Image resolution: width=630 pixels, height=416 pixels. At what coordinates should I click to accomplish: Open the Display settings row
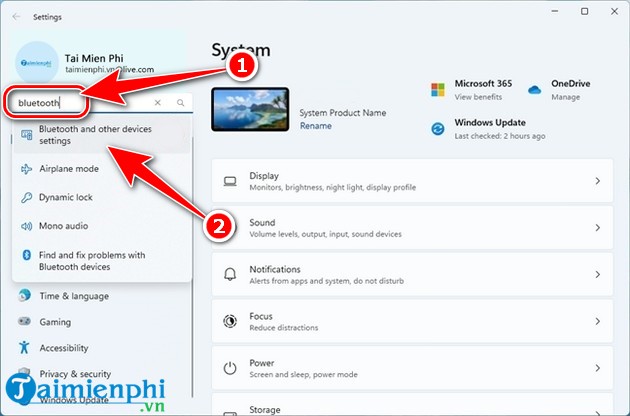pyautogui.click(x=412, y=181)
